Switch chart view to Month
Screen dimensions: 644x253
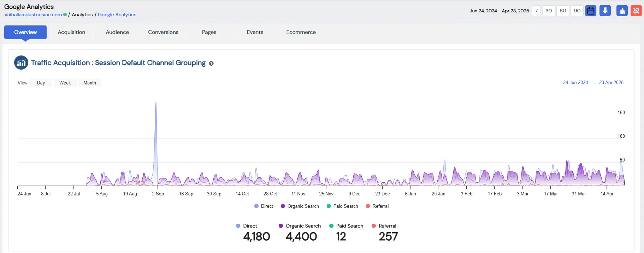coord(90,83)
